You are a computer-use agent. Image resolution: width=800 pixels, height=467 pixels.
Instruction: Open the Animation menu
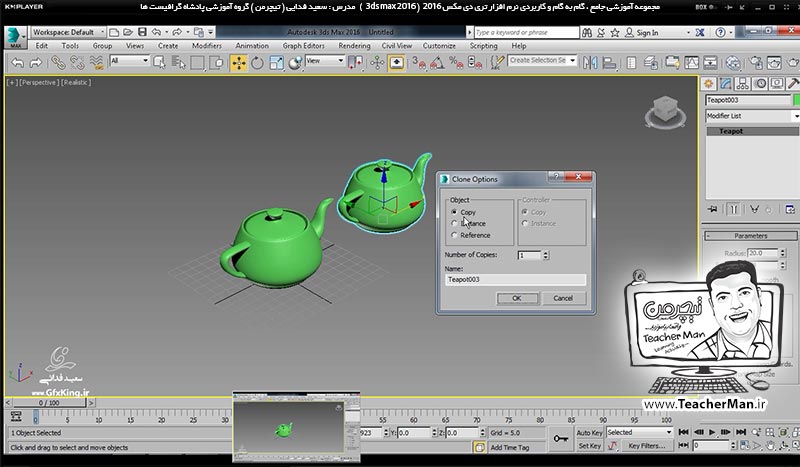coord(252,46)
